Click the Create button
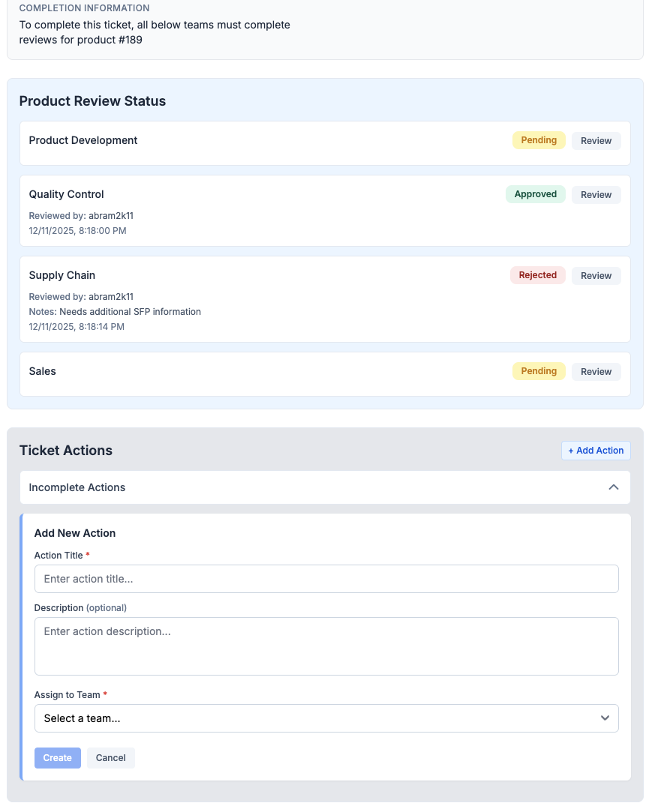The image size is (649, 812). tap(57, 757)
